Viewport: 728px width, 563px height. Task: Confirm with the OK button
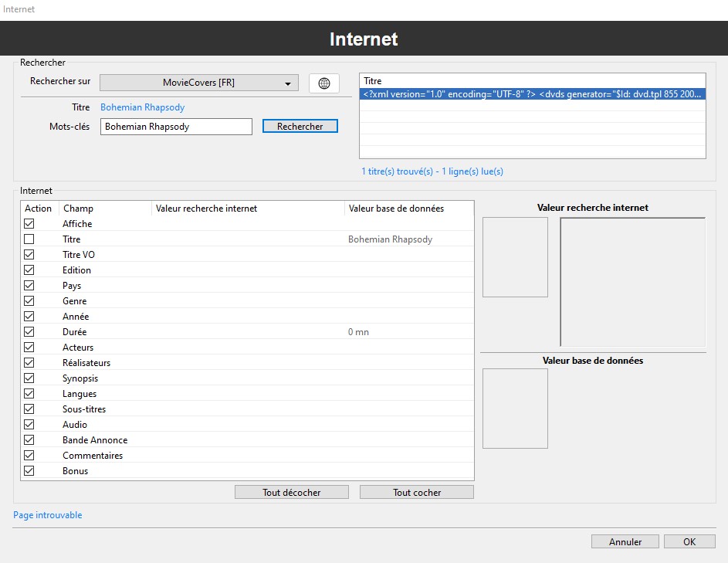click(x=689, y=541)
